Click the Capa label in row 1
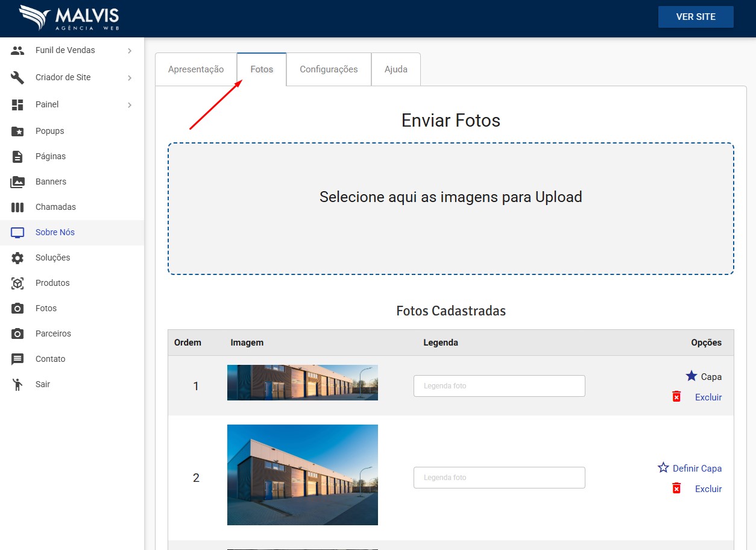The width and height of the screenshot is (756, 550). 711,376
